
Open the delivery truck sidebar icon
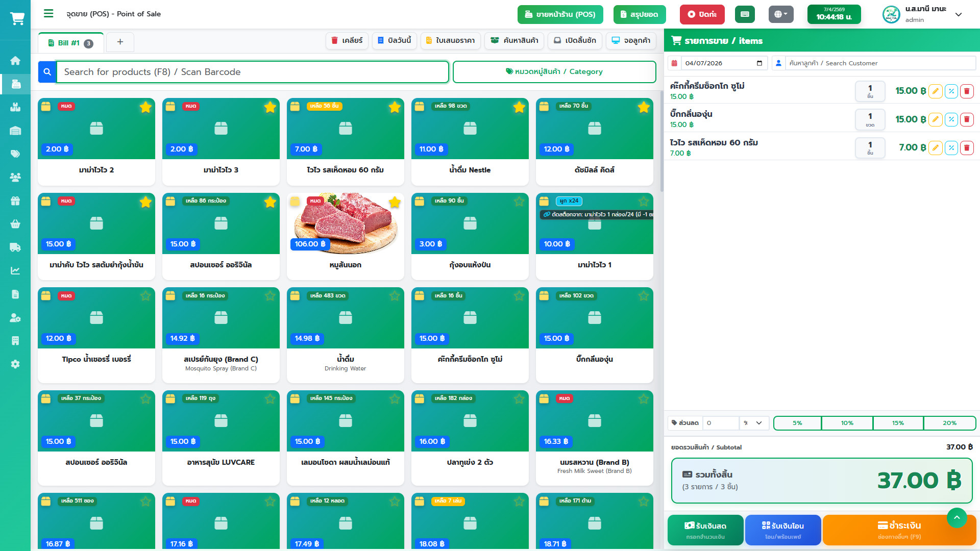15,247
